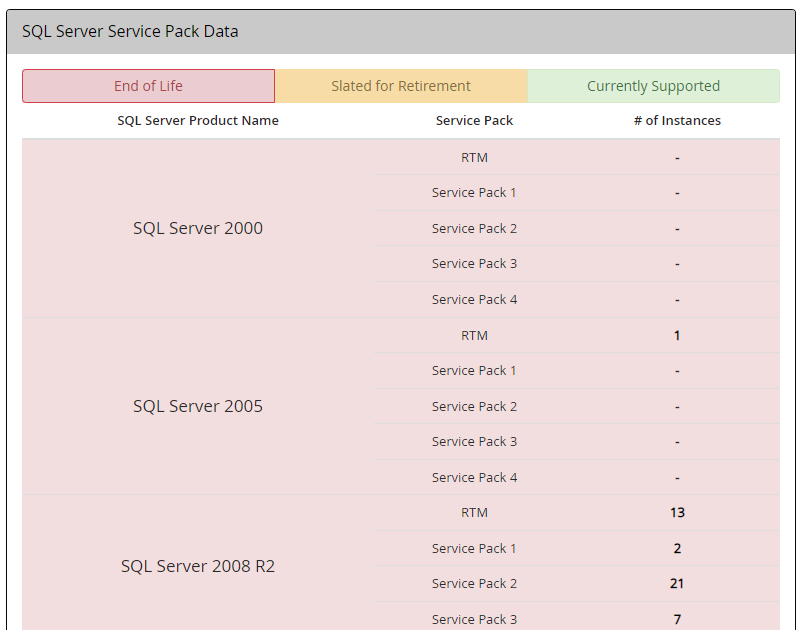Click Service Pack 3 under SQL Server 2000

coord(474,264)
